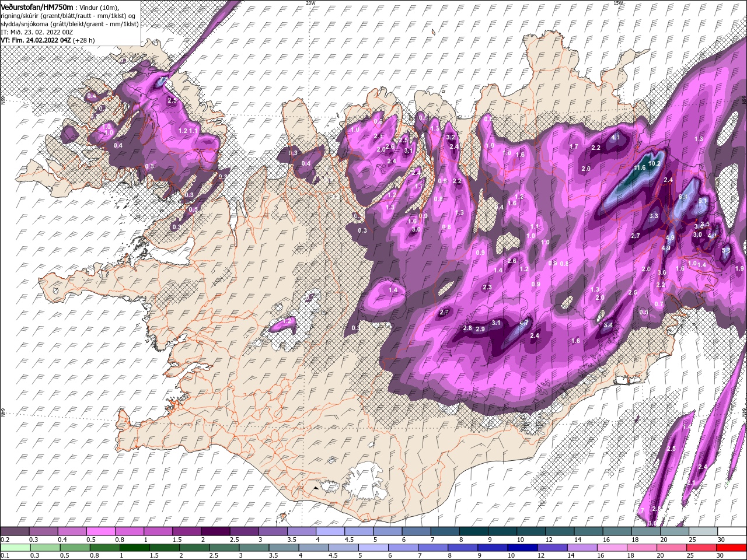Click the 3.3 value on the map
This screenshot has width=747, height=560.
(x=654, y=216)
